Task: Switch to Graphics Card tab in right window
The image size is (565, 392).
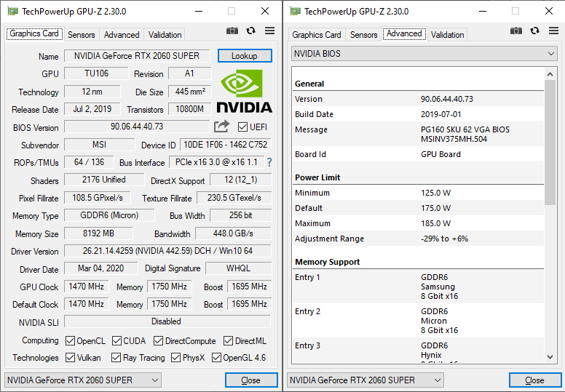Action: point(317,35)
